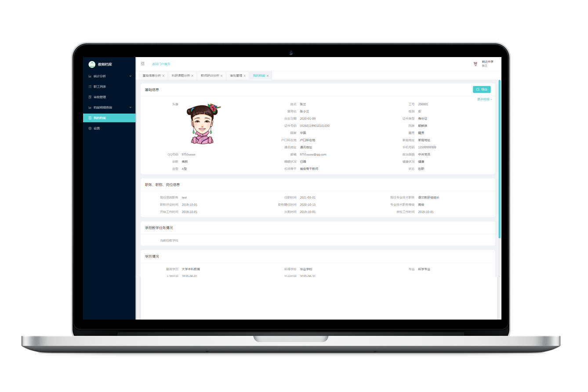This screenshot has width=588, height=392.
Task: Click the 职称聘任时间 date 2020-10-13
Action: point(308,205)
